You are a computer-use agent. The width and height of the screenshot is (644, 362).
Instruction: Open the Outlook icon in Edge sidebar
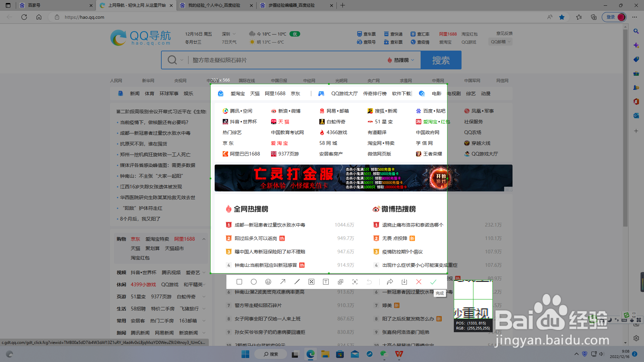click(x=636, y=116)
